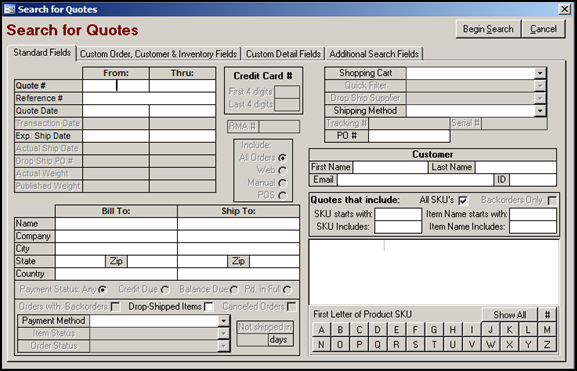
Task: Expand the Order Status dropdown arrow
Action: (223, 346)
